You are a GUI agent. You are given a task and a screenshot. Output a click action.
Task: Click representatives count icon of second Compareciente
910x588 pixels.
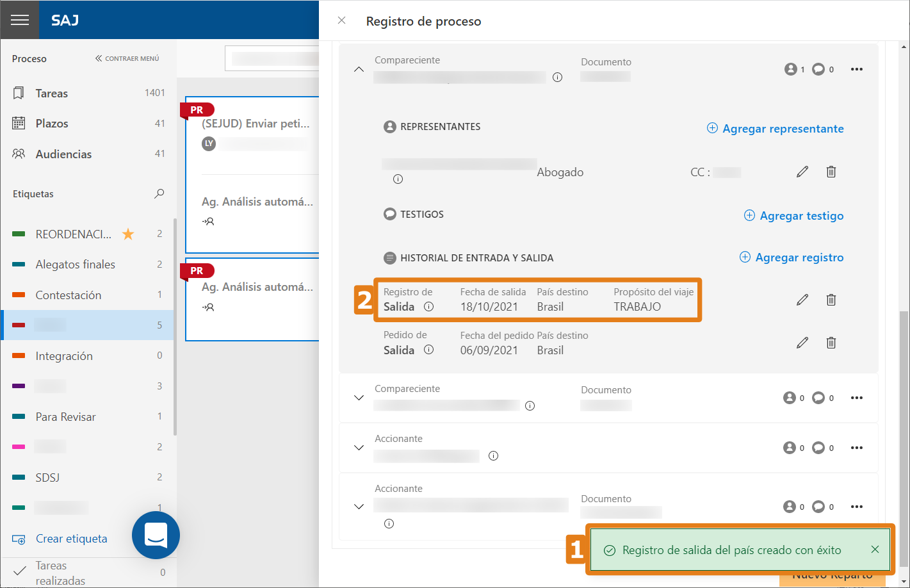(x=790, y=398)
